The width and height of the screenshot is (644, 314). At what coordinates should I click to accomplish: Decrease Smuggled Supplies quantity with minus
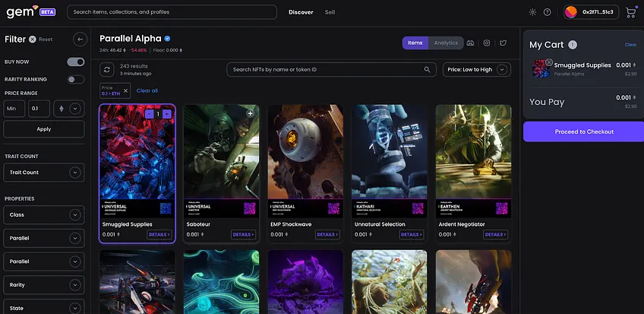[x=150, y=114]
